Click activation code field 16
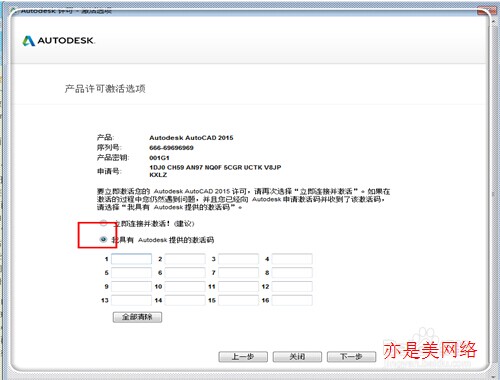The image size is (500, 380). click(x=292, y=300)
